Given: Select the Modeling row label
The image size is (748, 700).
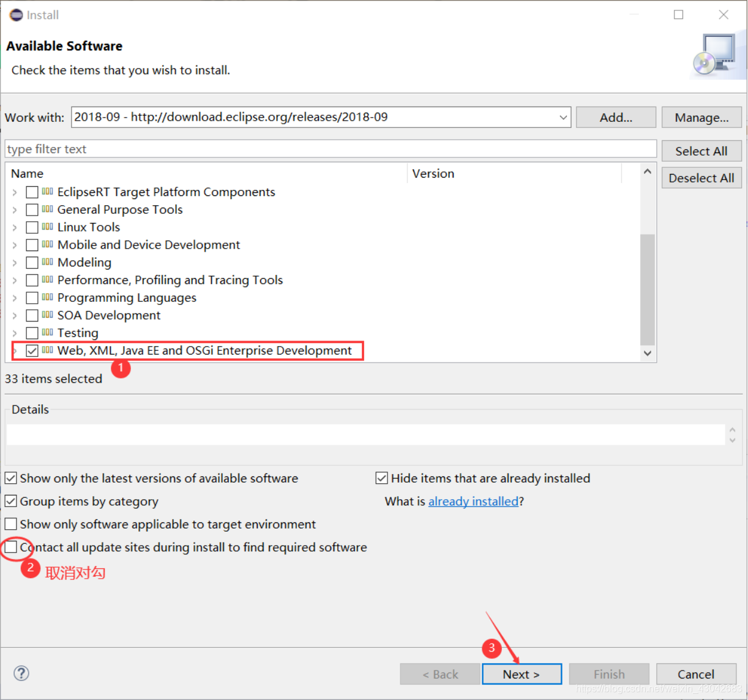Looking at the screenshot, I should [x=84, y=263].
